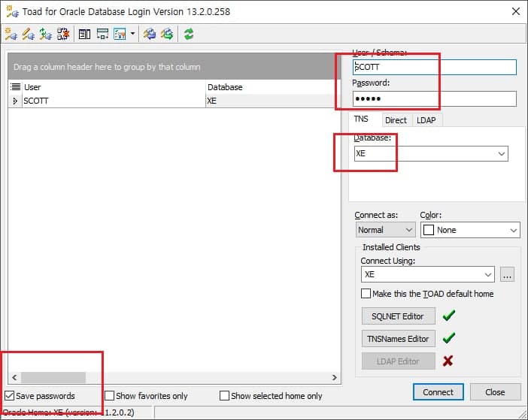Click the red X next to LDAP Editor
The width and height of the screenshot is (528, 420).
[448, 361]
